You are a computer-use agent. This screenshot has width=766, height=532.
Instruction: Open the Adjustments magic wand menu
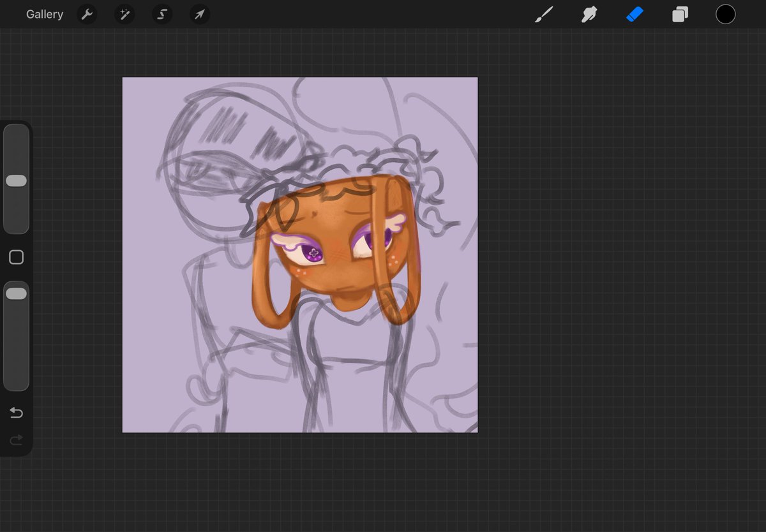point(124,14)
